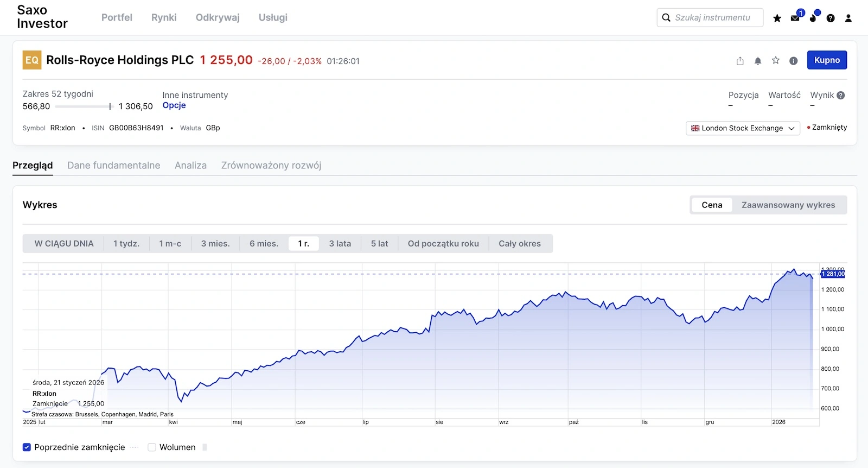Image resolution: width=868 pixels, height=468 pixels.
Task: Open the help question mark icon
Action: point(831,18)
